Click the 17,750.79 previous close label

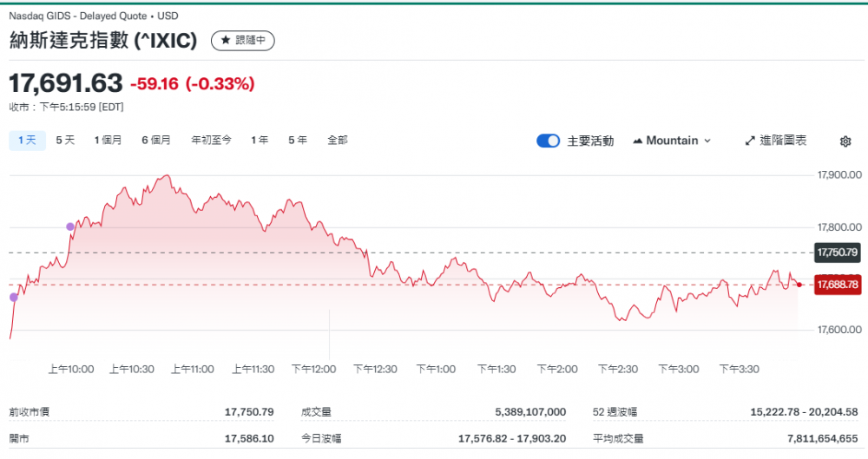(837, 252)
